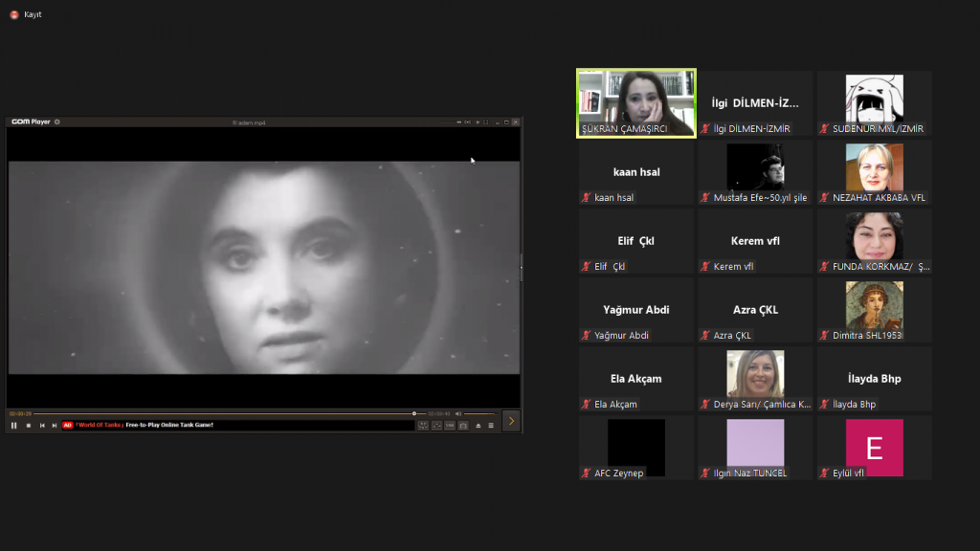Expand the GOM Player side panel arrow
Image resolution: width=980 pixels, height=551 pixels.
tap(511, 421)
